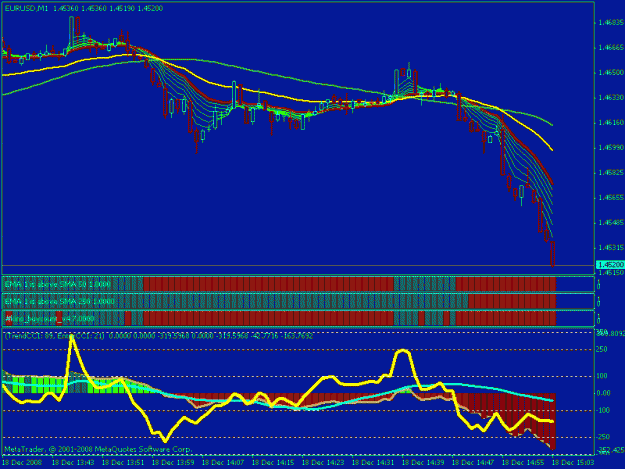The width and height of the screenshot is (625, 469).
Task: Select the 18 Dec 14:15 time label
Action: (x=273, y=463)
